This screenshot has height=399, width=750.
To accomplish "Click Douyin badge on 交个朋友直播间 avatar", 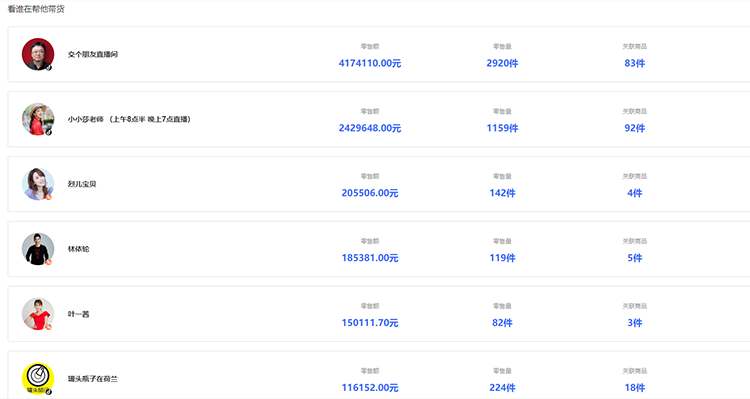I will [x=49, y=67].
